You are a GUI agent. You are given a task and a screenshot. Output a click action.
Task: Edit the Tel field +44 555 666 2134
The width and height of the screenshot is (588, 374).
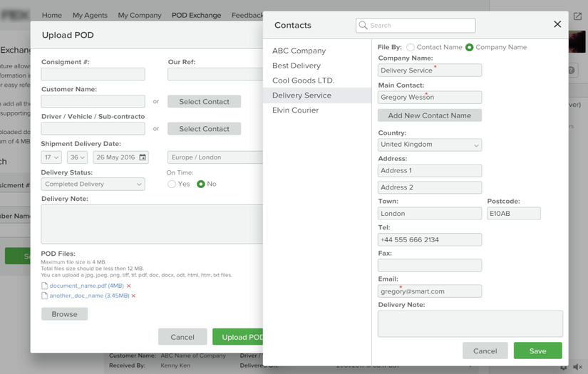(430, 240)
